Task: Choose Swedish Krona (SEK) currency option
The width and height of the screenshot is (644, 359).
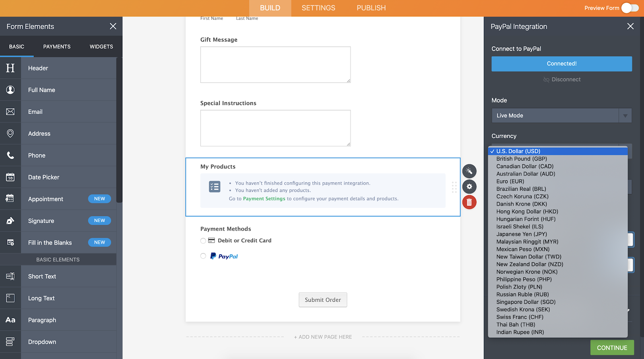Action: 558,309
